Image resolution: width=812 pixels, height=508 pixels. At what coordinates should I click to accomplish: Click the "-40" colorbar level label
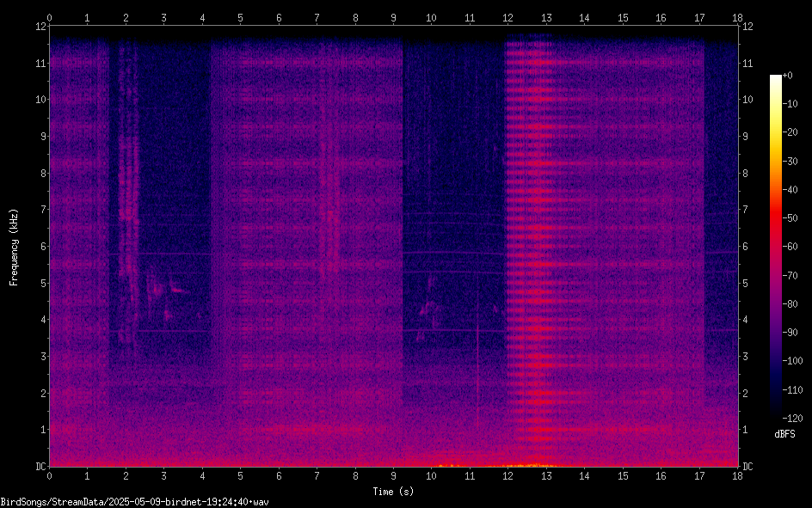pyautogui.click(x=790, y=190)
